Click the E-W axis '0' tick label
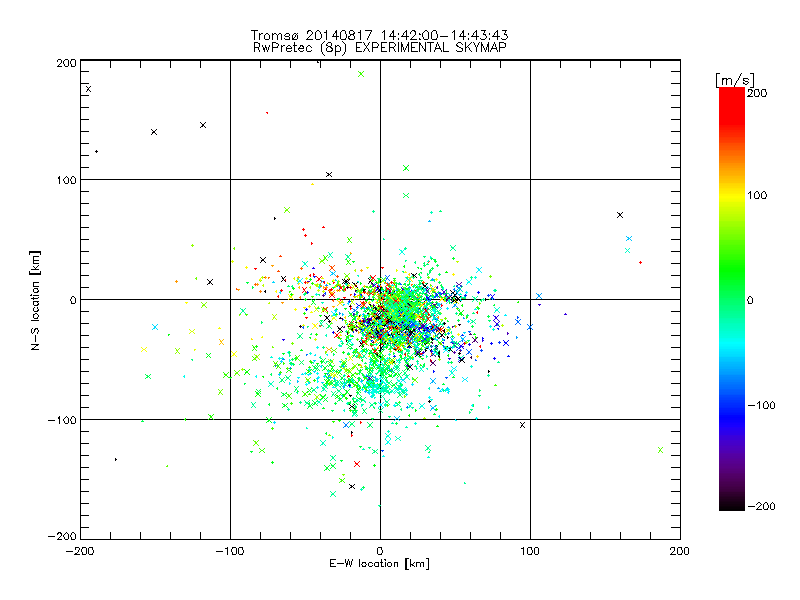The image size is (800, 600). point(380,551)
